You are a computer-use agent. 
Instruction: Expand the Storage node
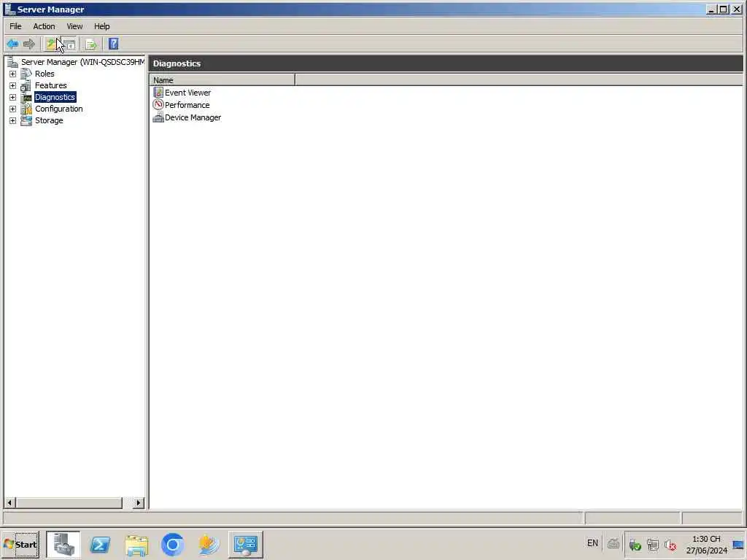click(13, 120)
